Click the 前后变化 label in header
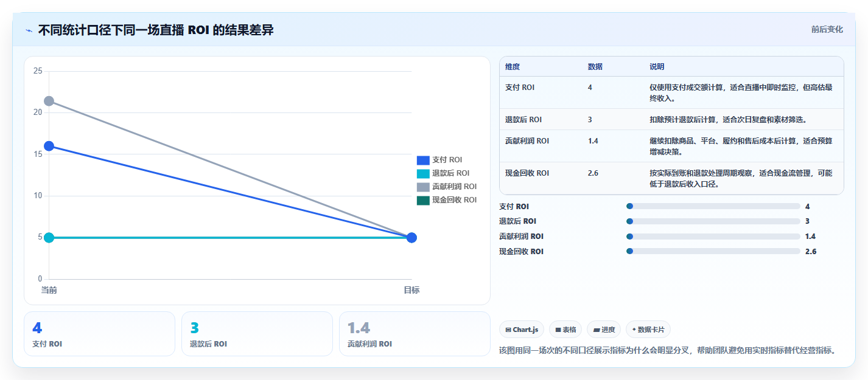The width and height of the screenshot is (868, 380). [x=827, y=29]
